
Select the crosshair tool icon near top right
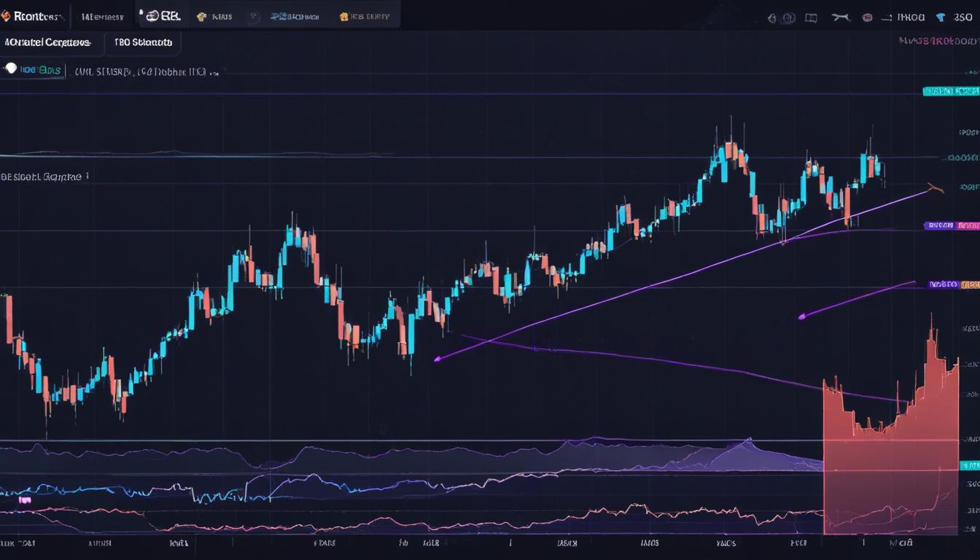click(841, 17)
